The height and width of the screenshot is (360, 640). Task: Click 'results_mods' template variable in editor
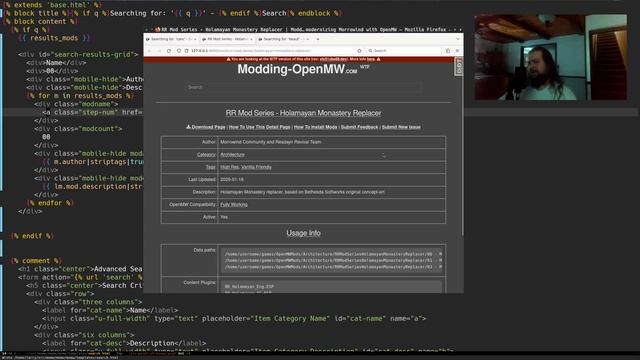coord(53,38)
